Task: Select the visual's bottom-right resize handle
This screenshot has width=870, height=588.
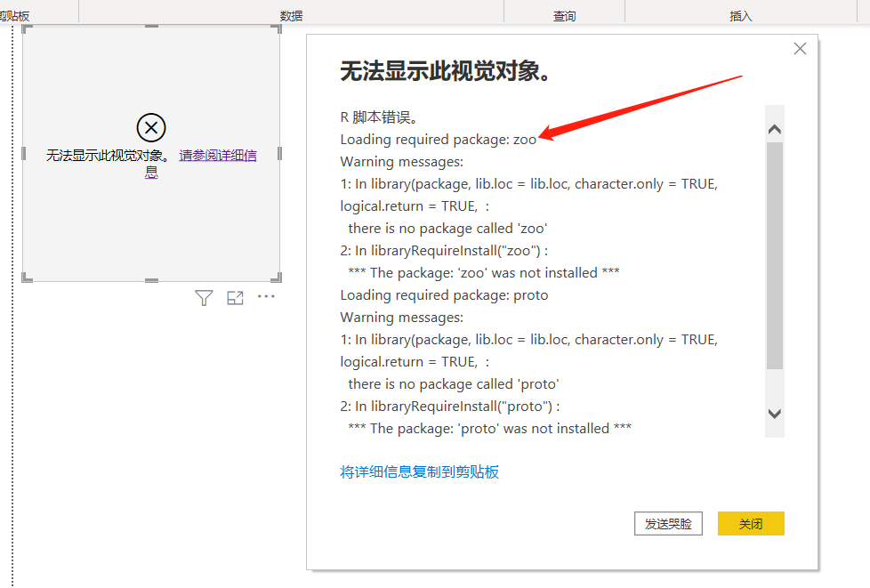Action: click(277, 278)
